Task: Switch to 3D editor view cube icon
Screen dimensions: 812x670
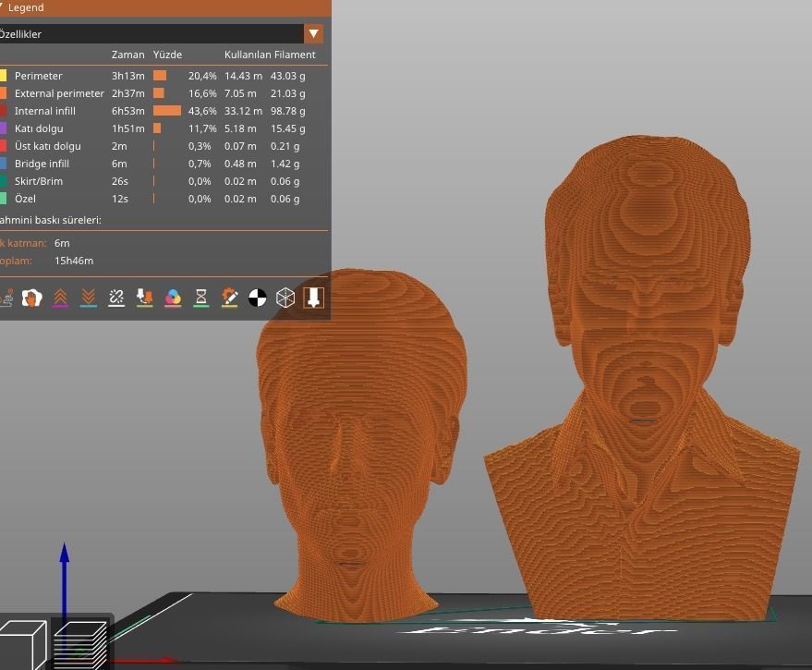Action: pyautogui.click(x=23, y=645)
